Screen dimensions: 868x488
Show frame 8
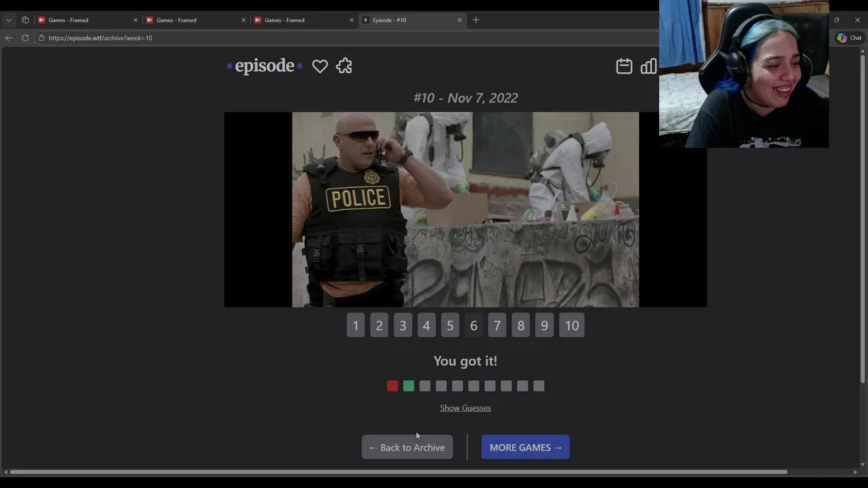(x=521, y=325)
